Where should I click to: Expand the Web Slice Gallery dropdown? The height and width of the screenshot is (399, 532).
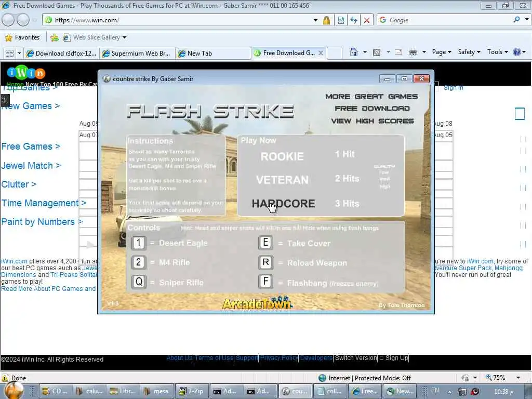click(x=125, y=37)
